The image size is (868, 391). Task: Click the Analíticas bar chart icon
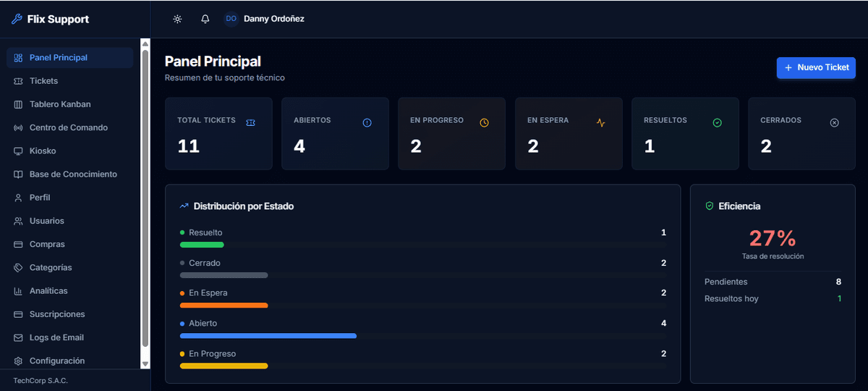click(x=19, y=291)
